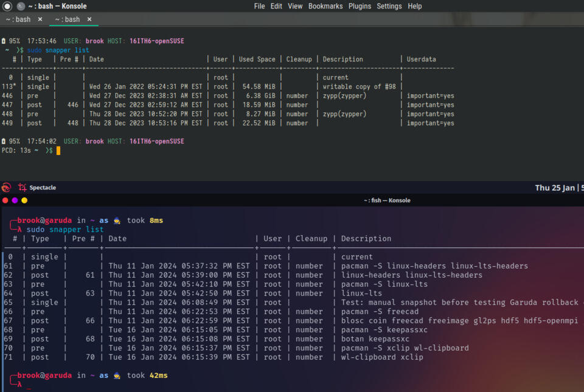Screen dimensions: 584x392
Task: Click 'pacman -S linux-headers linux-lts-headers' description
Action: point(434,266)
